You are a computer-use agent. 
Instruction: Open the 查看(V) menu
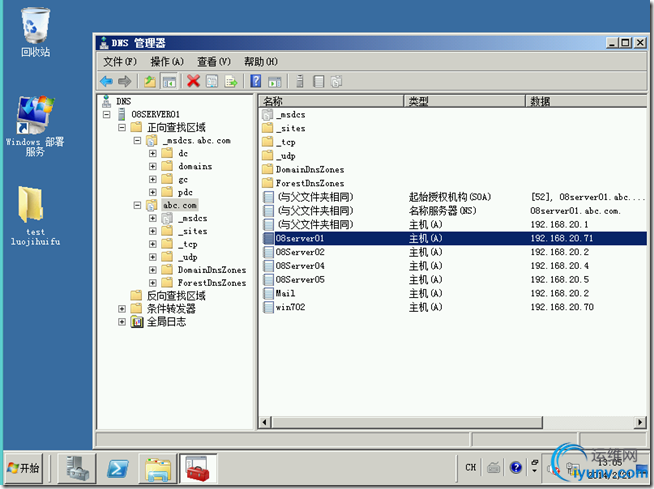tap(214, 62)
